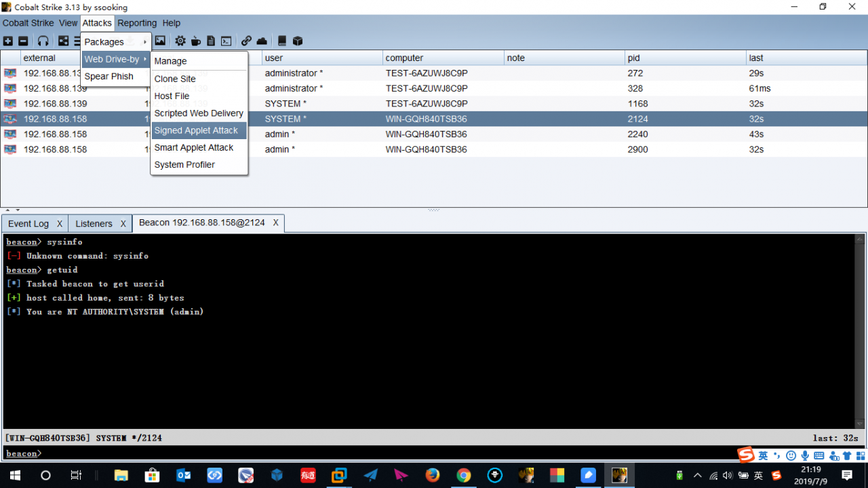The image size is (868, 488).
Task: Launch Firefox from the taskbar
Action: 433,475
